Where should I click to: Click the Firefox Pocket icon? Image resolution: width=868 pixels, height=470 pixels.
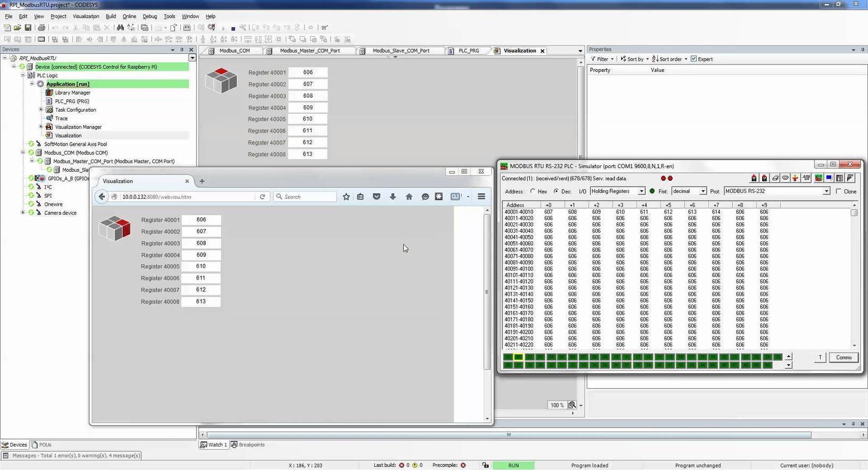click(377, 197)
